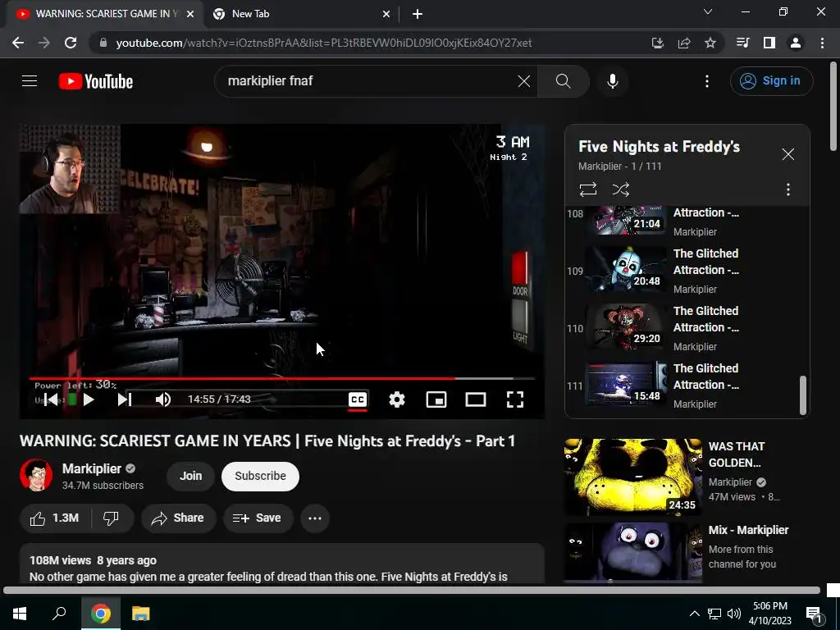Open Chrome profile icon
The height and width of the screenshot is (630, 840).
pyautogui.click(x=796, y=43)
